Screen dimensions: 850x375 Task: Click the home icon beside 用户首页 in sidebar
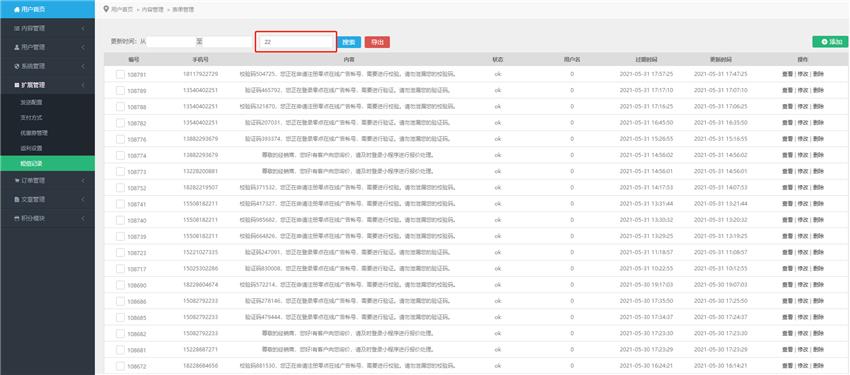(17, 9)
